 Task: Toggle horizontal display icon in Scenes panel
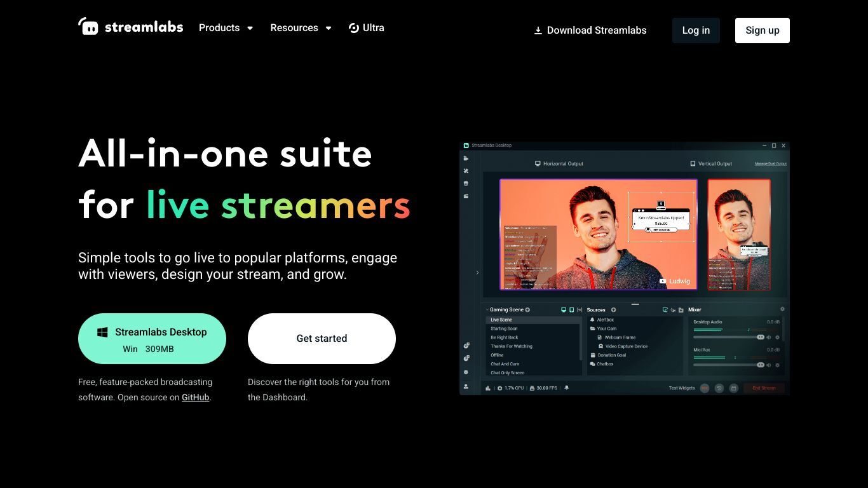[x=563, y=310]
